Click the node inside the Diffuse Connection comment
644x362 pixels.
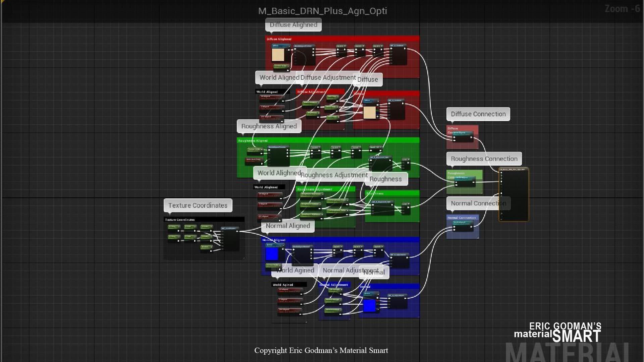tap(463, 137)
